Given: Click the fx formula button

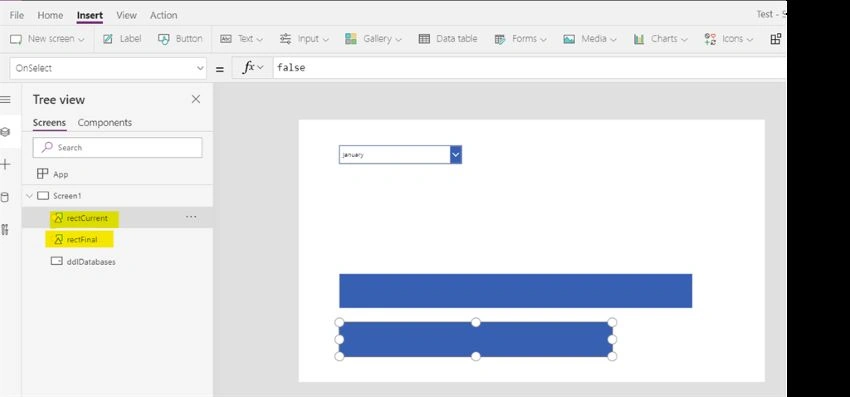Looking at the screenshot, I should pyautogui.click(x=252, y=68).
